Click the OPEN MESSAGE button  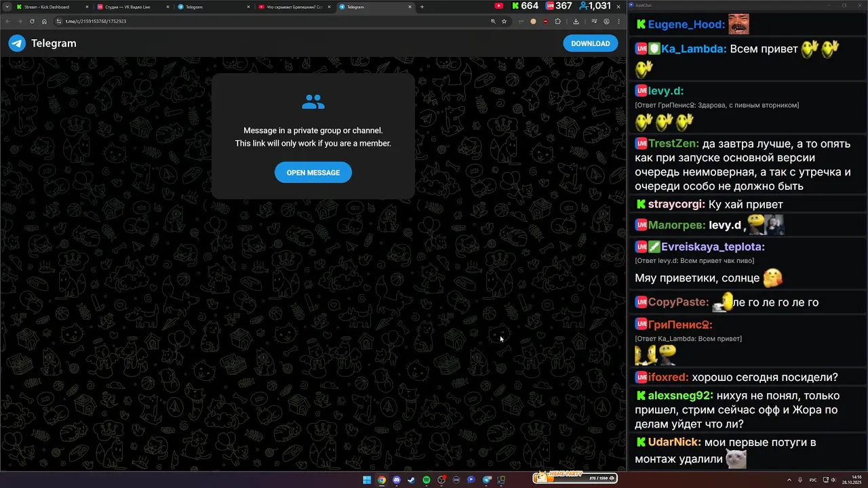click(313, 173)
